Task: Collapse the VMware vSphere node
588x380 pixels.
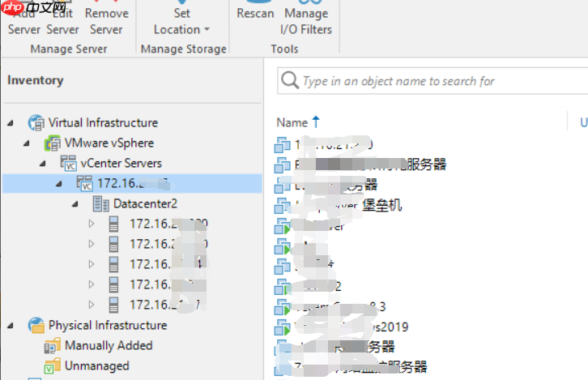Action: pos(27,143)
